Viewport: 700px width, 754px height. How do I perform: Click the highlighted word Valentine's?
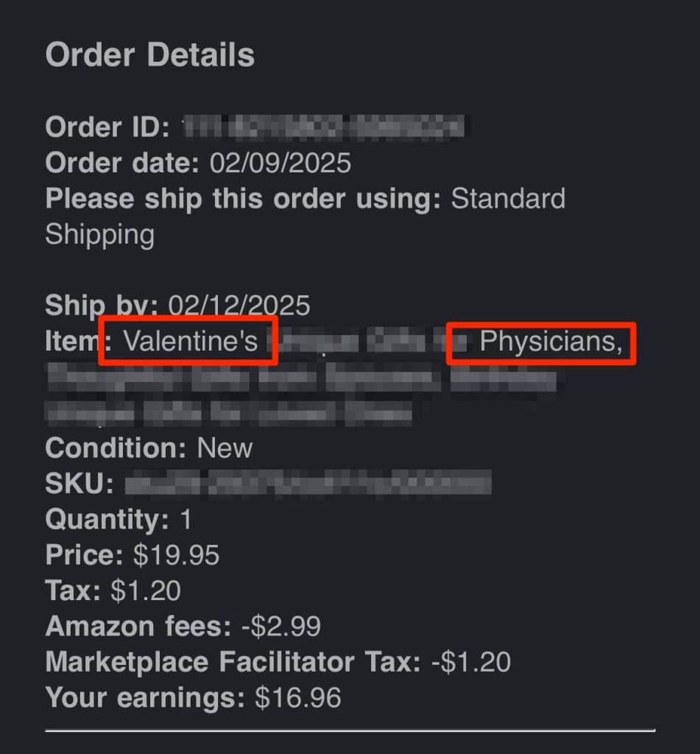tap(190, 341)
